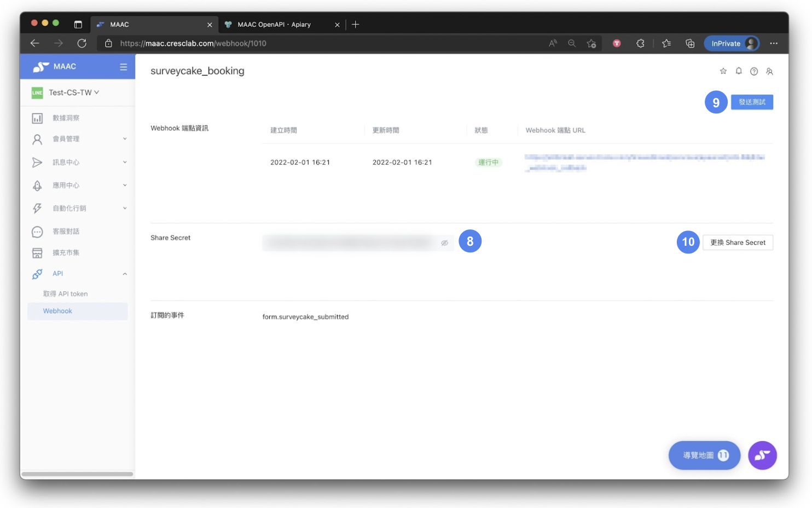
Task: Click surveycake_booking page title
Action: [x=198, y=71]
